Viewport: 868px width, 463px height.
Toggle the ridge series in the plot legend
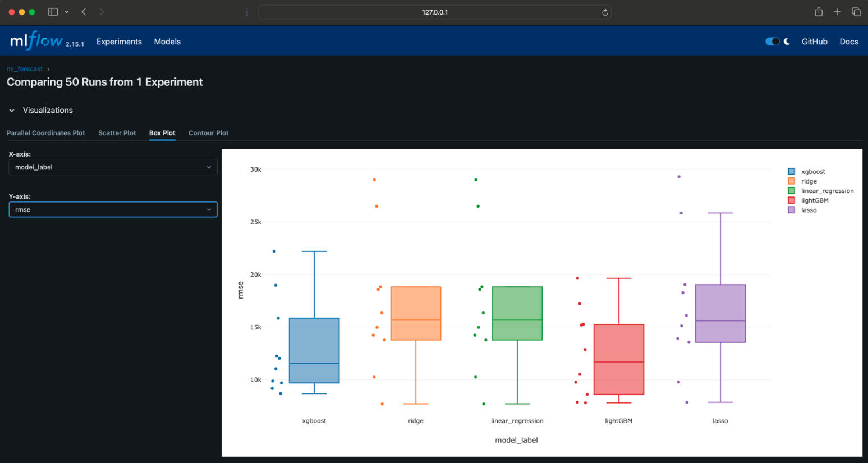(808, 181)
